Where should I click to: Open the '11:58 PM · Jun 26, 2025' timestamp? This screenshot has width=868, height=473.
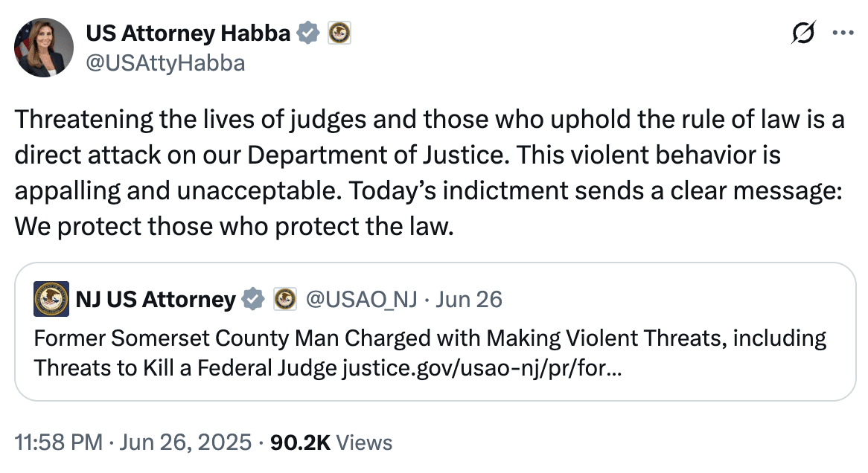coord(133,443)
